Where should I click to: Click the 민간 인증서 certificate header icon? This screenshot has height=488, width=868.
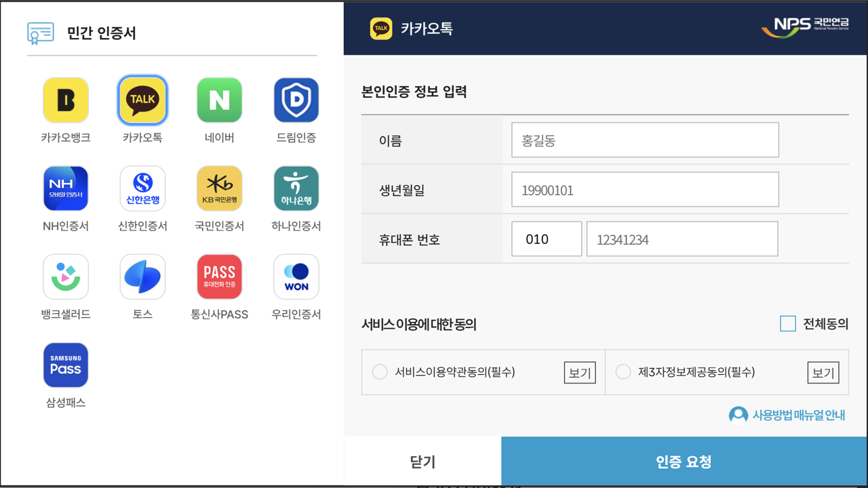point(41,32)
